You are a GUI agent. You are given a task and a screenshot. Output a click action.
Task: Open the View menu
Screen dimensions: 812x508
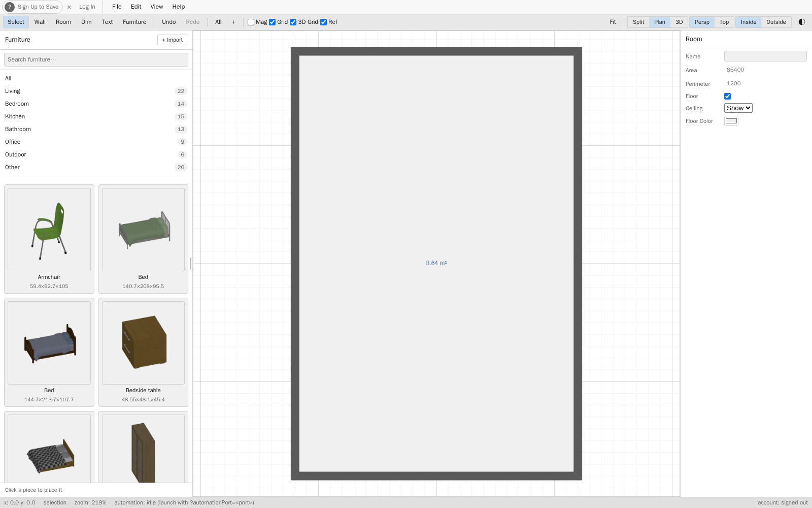pyautogui.click(x=157, y=7)
